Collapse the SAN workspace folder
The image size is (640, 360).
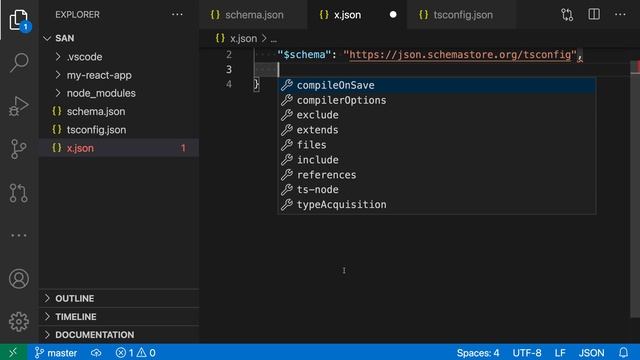point(47,38)
